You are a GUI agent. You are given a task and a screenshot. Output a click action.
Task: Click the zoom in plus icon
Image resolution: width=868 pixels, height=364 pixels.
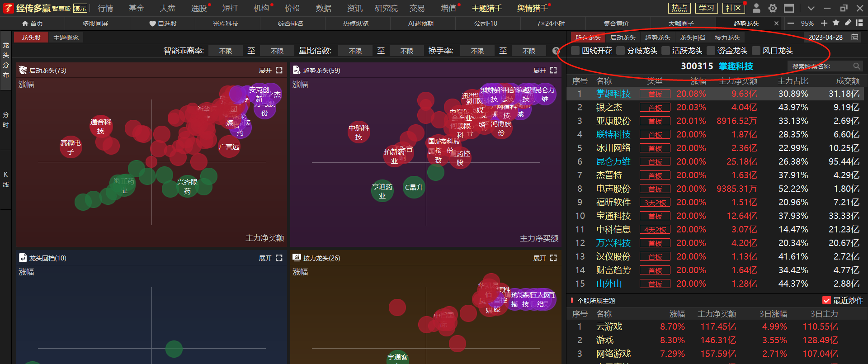point(824,23)
